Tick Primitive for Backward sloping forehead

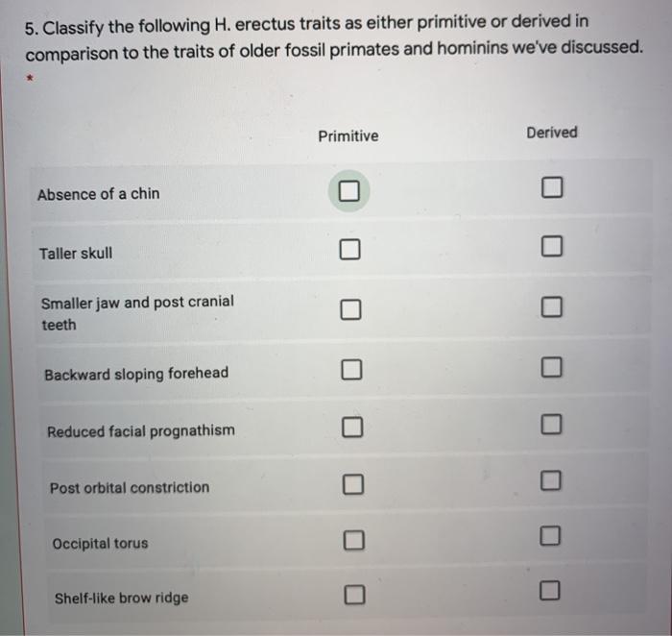click(351, 370)
